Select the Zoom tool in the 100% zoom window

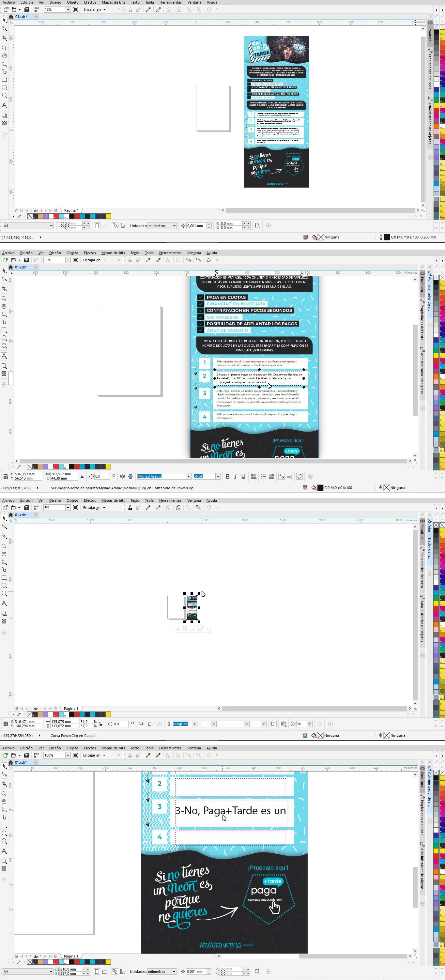(x=4, y=794)
